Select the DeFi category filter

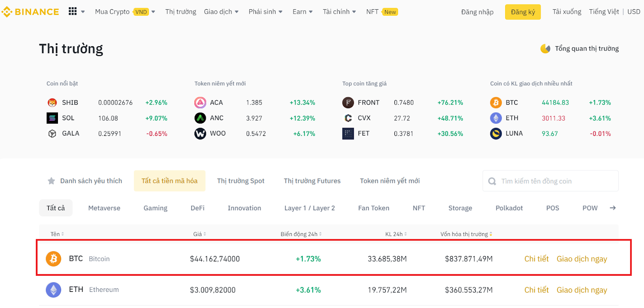[198, 208]
